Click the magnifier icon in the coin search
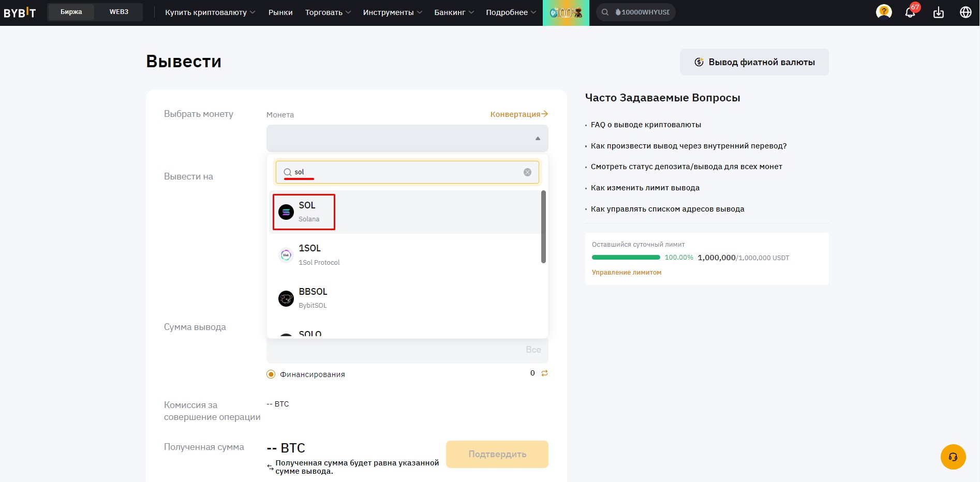The width and height of the screenshot is (980, 482). click(x=287, y=172)
